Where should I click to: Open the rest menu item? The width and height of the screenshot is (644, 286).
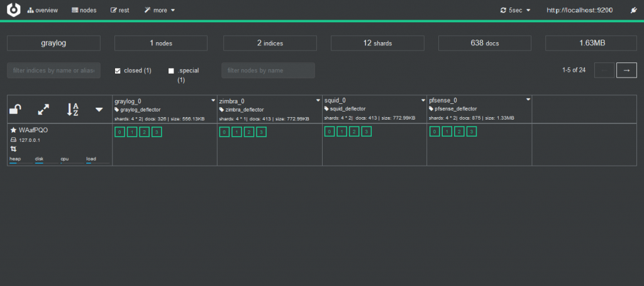tap(119, 11)
